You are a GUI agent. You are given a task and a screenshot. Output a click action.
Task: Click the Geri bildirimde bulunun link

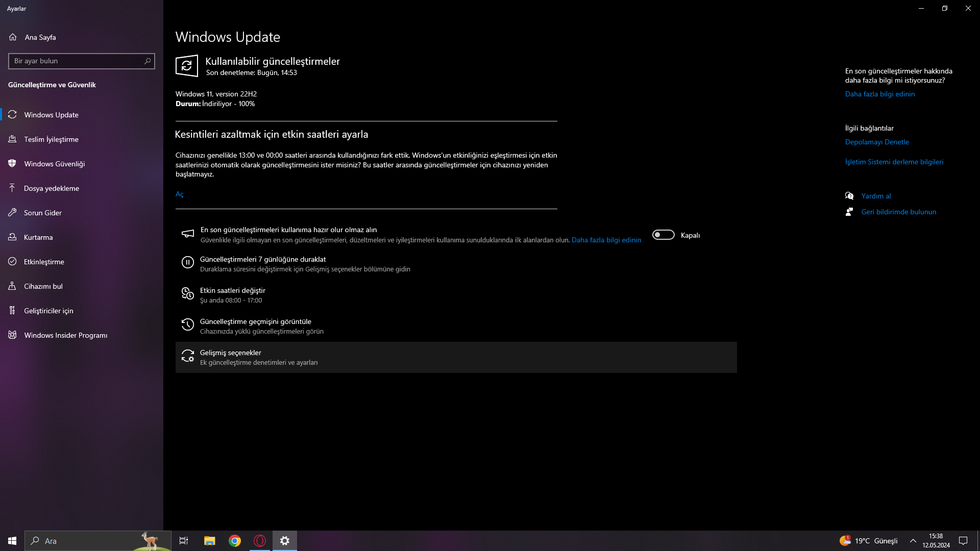click(x=898, y=212)
